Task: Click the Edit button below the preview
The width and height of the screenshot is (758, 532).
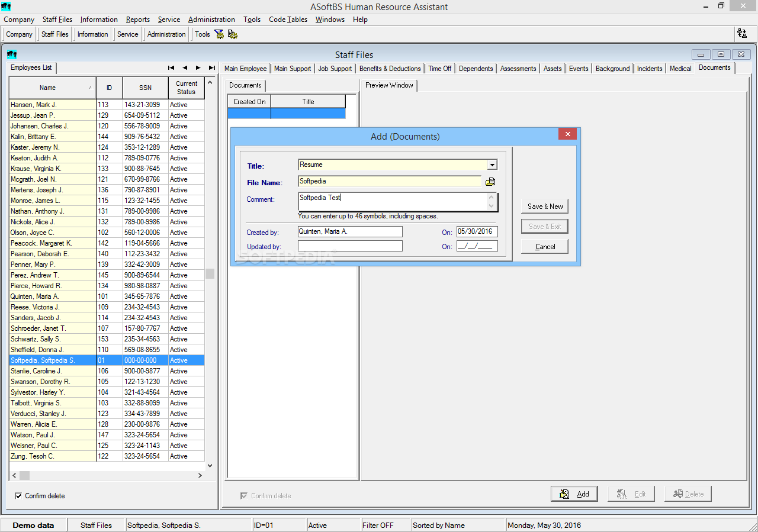Action: pyautogui.click(x=631, y=494)
